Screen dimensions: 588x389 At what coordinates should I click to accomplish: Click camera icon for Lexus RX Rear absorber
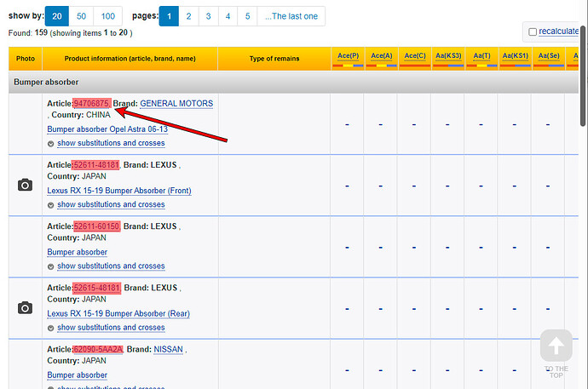(x=25, y=307)
